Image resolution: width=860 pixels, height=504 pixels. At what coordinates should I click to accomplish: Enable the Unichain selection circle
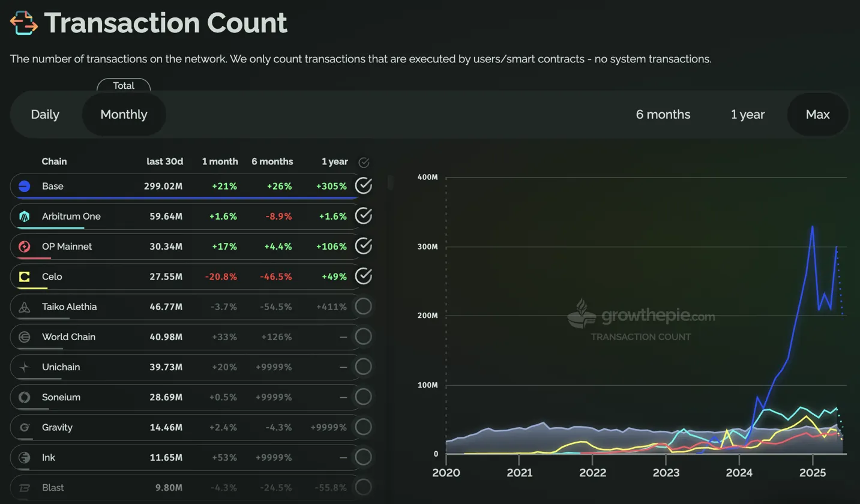pyautogui.click(x=364, y=367)
